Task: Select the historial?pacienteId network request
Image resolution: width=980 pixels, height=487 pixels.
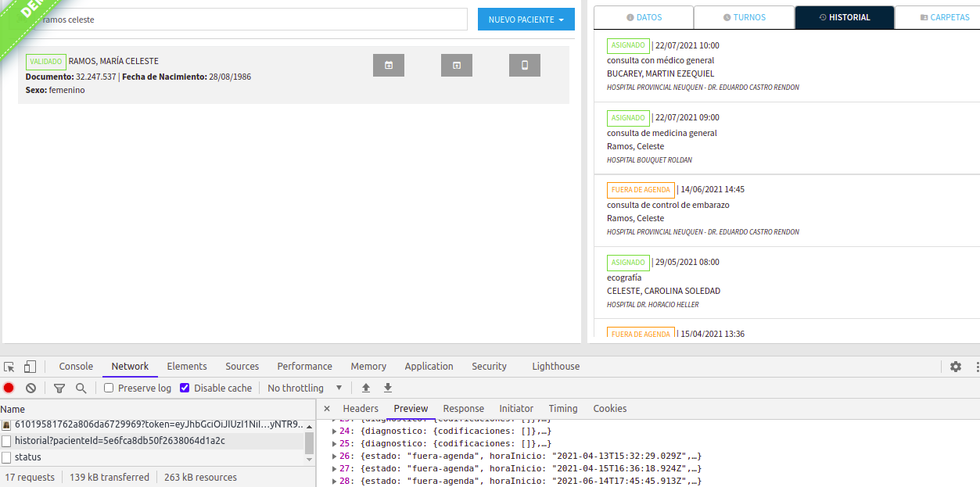Action: pyautogui.click(x=153, y=441)
